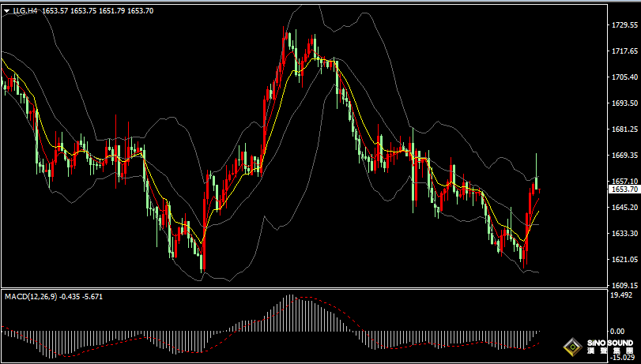Click the 1645.20 price axis label
The height and width of the screenshot is (364, 641).
point(624,208)
